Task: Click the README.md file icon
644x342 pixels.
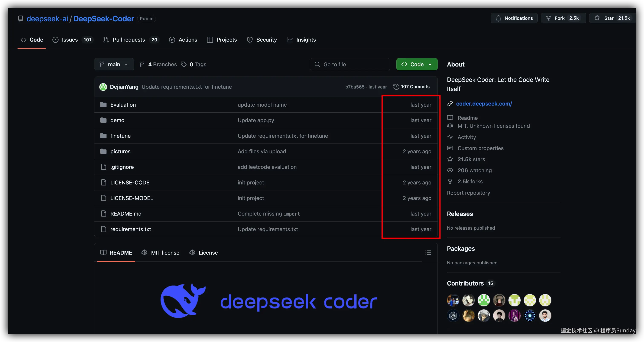Action: tap(103, 214)
